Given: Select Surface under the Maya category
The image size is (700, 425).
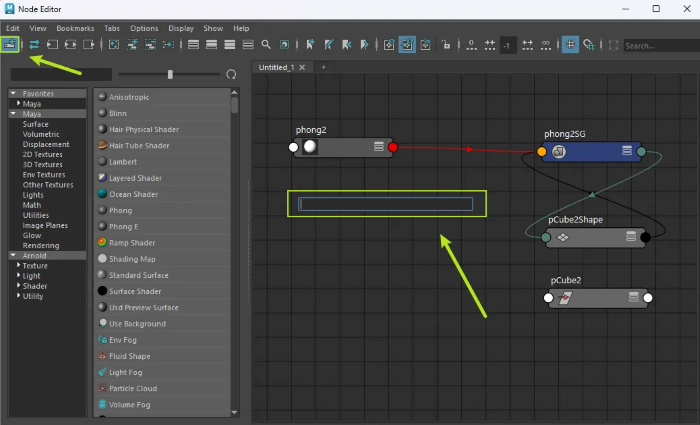Looking at the screenshot, I should pos(35,124).
